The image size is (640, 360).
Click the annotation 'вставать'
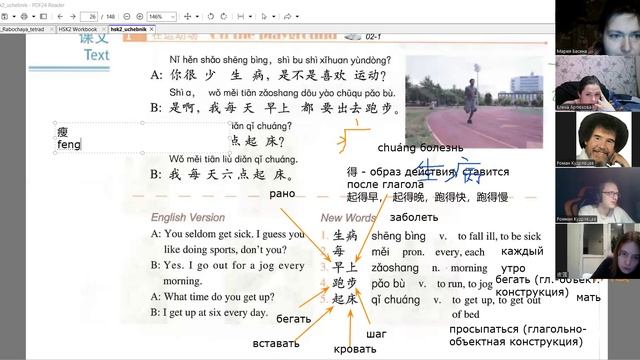tap(276, 344)
